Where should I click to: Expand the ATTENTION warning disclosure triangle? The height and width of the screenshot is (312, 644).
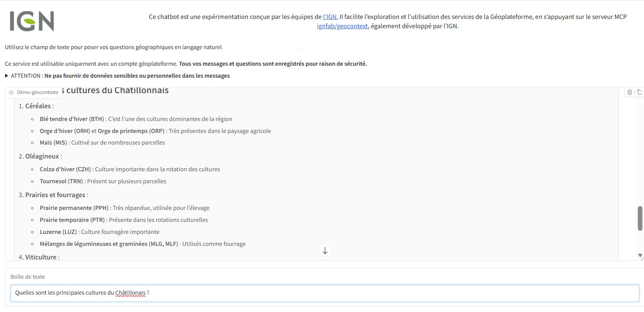click(x=7, y=76)
